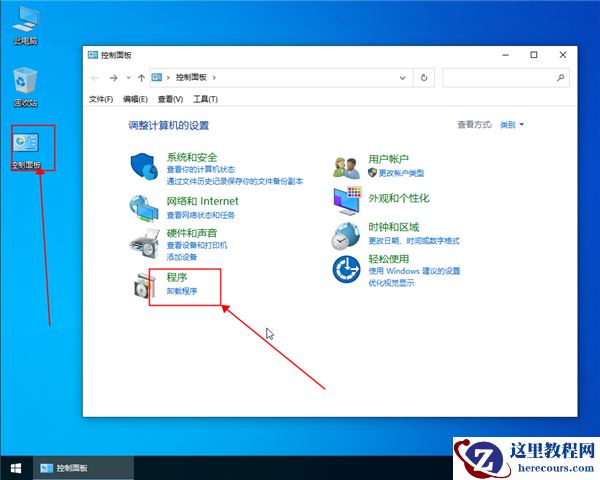Expand the address bar history dropdown

pos(403,78)
